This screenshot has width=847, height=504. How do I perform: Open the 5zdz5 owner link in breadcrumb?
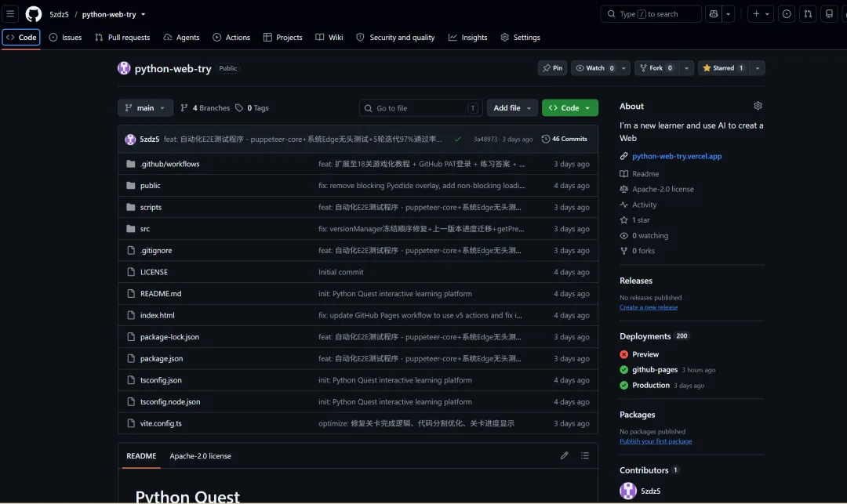[59, 15]
